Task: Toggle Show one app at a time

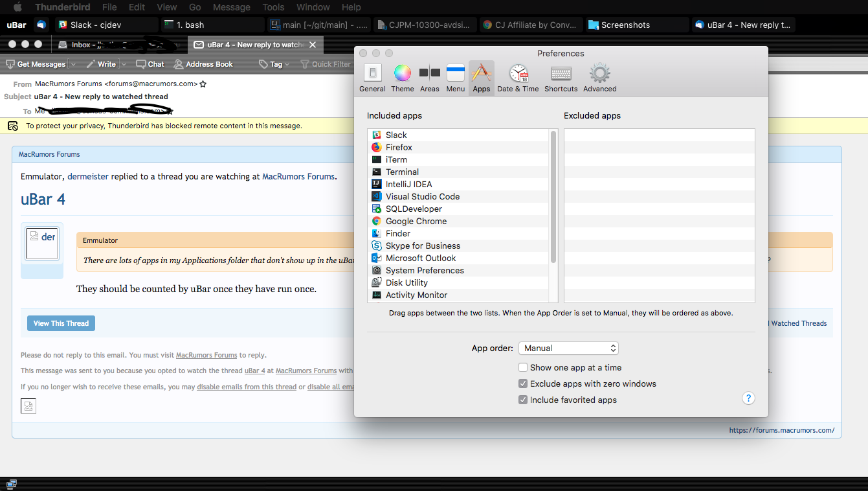Action: coord(523,367)
